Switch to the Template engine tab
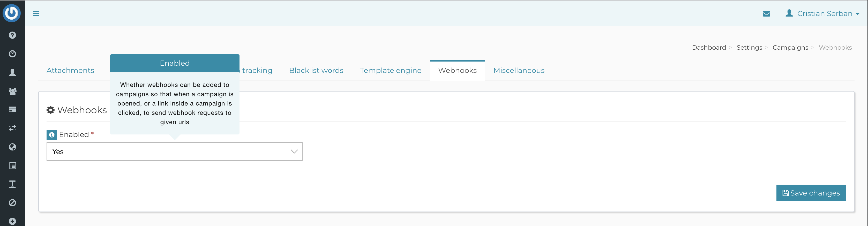This screenshot has width=868, height=226. (391, 70)
